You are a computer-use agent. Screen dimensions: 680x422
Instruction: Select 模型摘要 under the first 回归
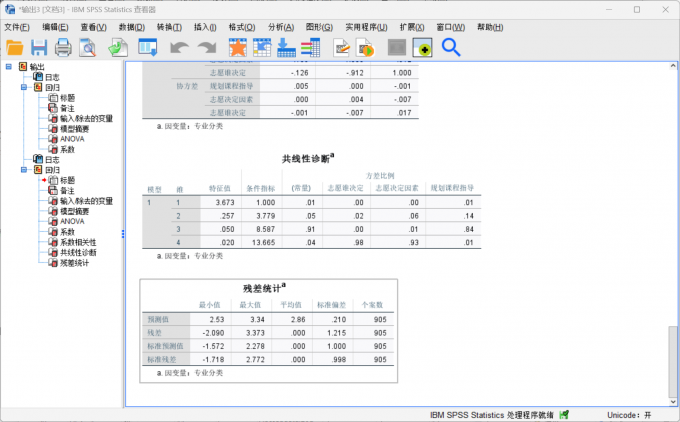pyautogui.click(x=74, y=129)
